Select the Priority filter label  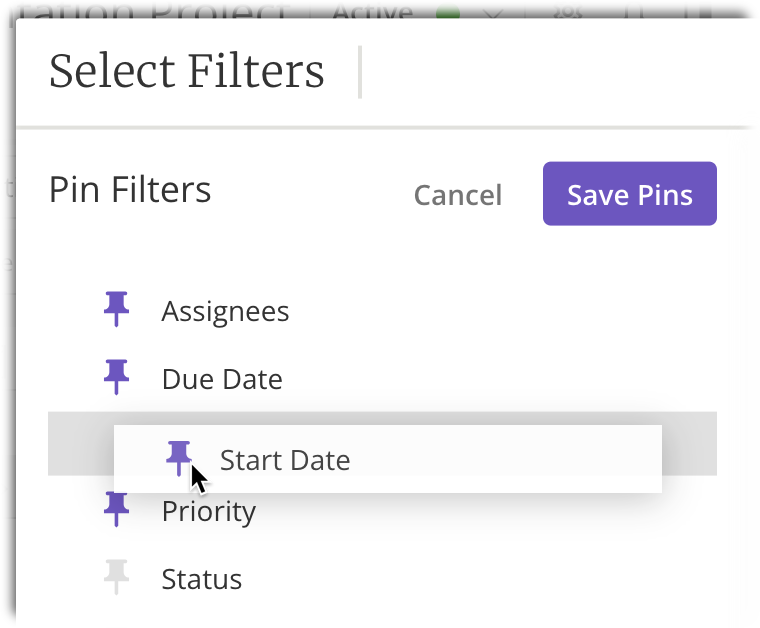click(x=209, y=512)
